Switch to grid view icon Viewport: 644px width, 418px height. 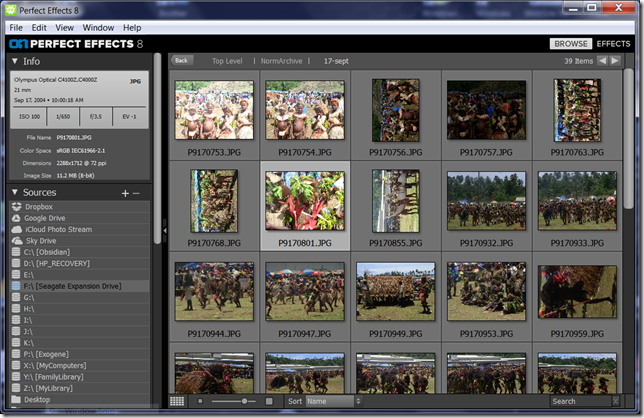click(177, 401)
